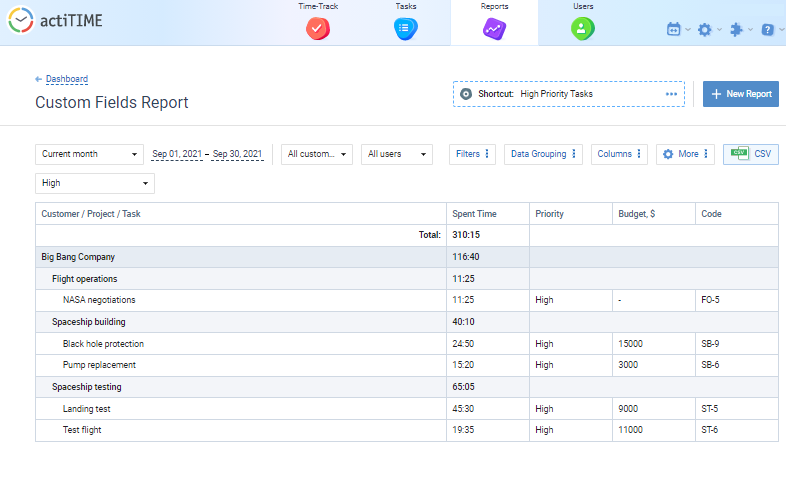Select the Pump replacement task
The image size is (786, 485).
[x=99, y=365]
